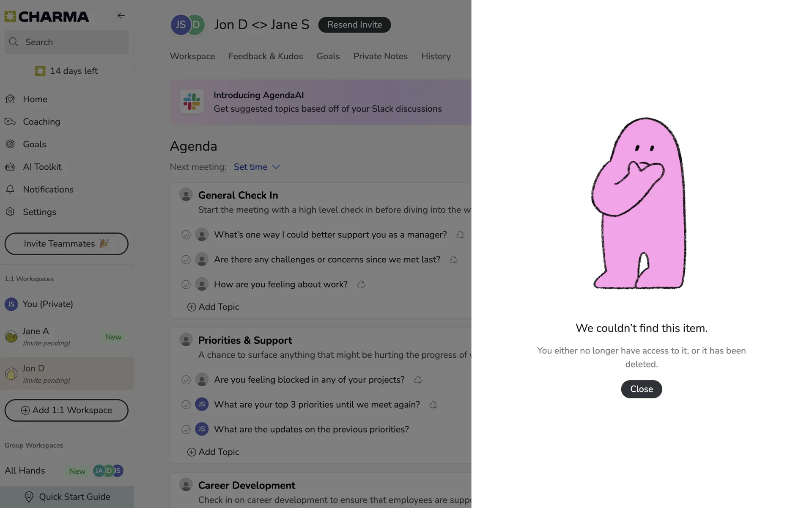Viewport: 812px width, 508px height.
Task: Switch to the Feedback & Kudos tab
Action: tap(266, 56)
